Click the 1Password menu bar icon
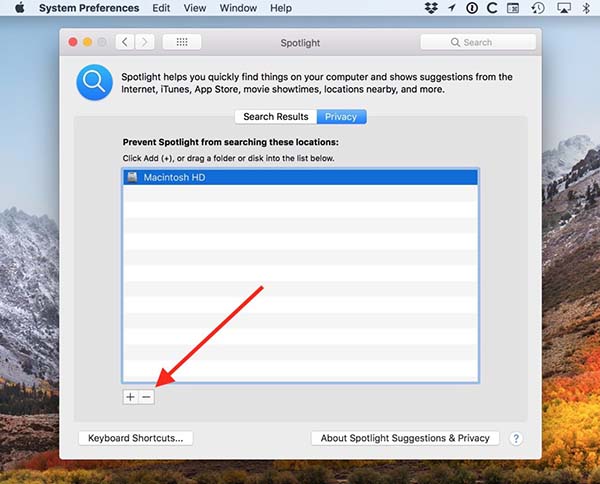Screen dimensions: 600x484 472,8
